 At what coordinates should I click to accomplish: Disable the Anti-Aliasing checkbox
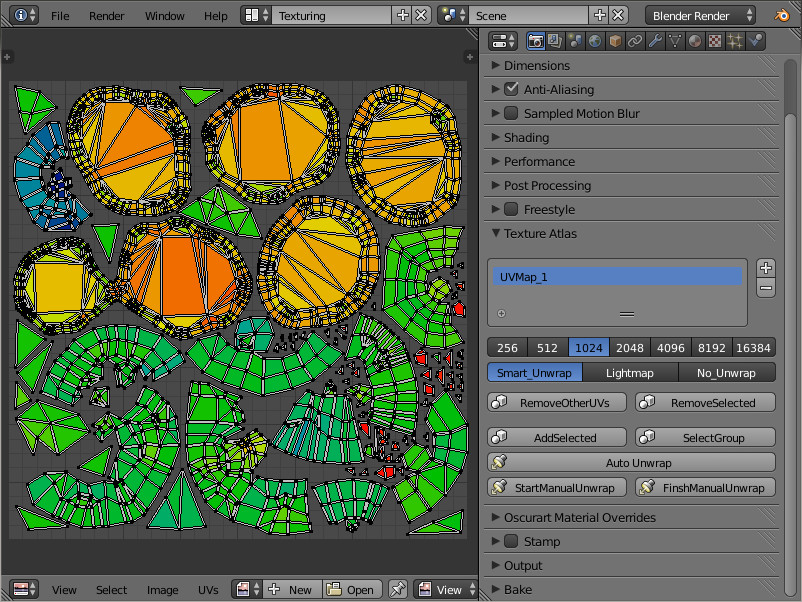pos(511,89)
